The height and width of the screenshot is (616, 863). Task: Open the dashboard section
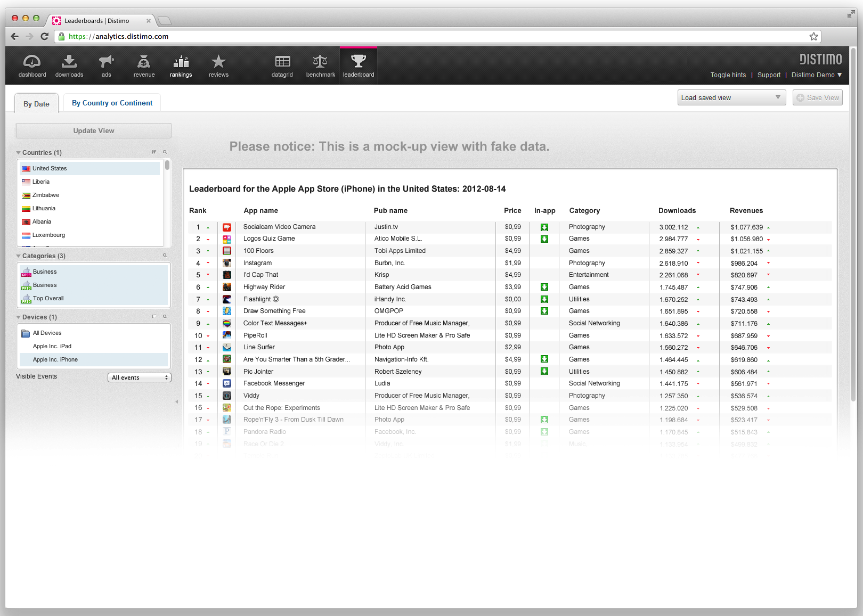tap(32, 66)
